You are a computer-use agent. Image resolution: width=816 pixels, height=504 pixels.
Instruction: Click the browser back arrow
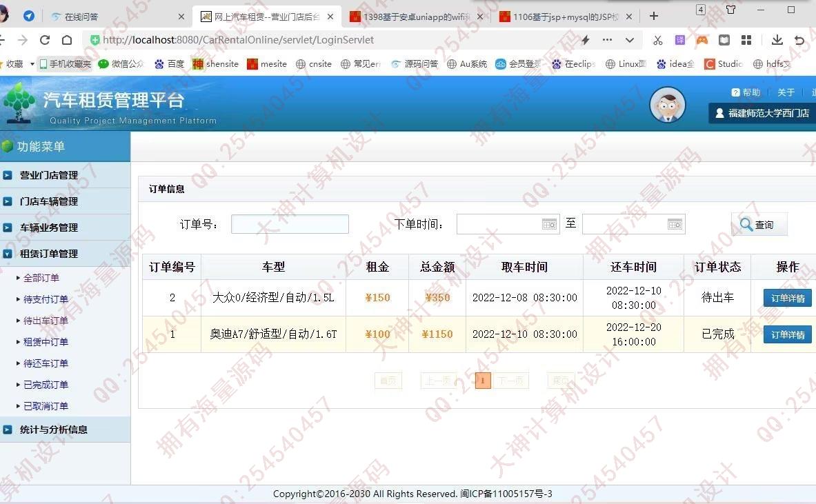click(x=1, y=40)
